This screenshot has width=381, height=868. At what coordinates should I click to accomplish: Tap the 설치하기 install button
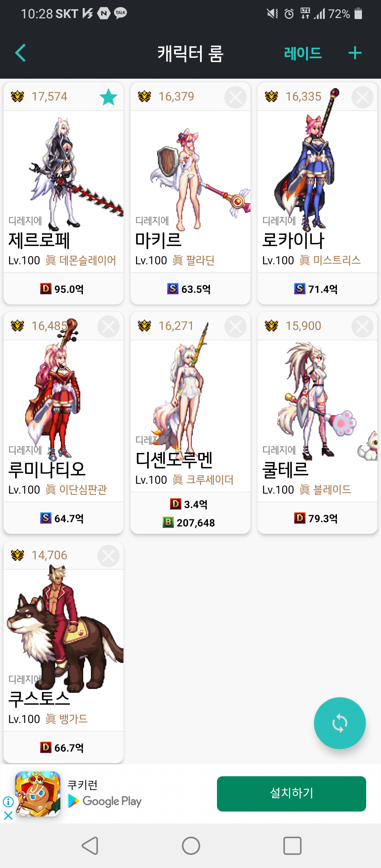click(291, 794)
